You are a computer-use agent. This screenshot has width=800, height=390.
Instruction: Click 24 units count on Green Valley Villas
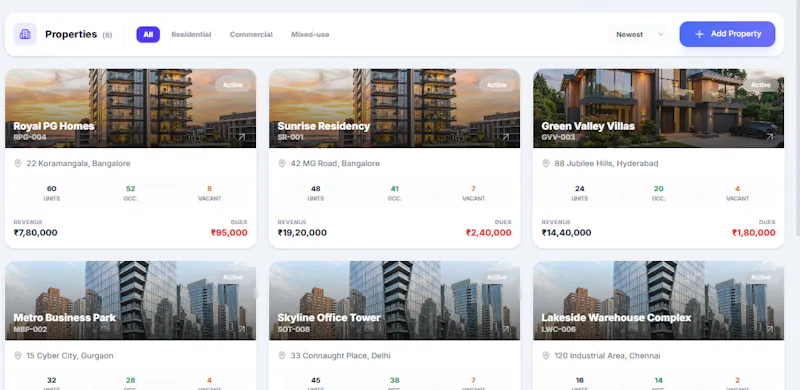(580, 189)
